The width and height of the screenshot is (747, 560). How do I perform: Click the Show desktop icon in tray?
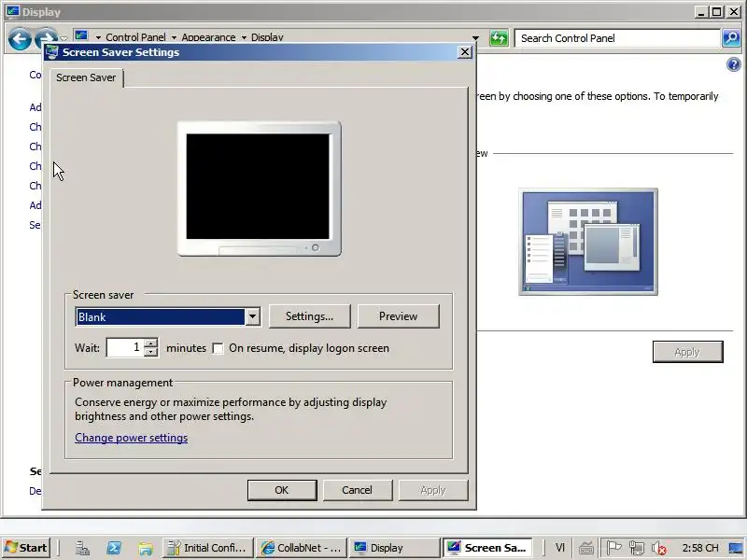(x=736, y=548)
